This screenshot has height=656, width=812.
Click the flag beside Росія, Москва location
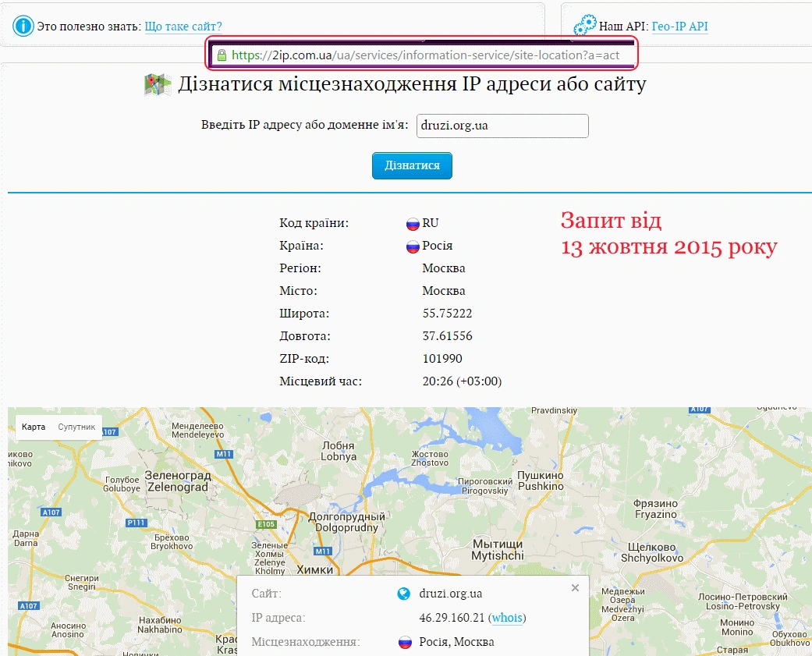point(405,643)
